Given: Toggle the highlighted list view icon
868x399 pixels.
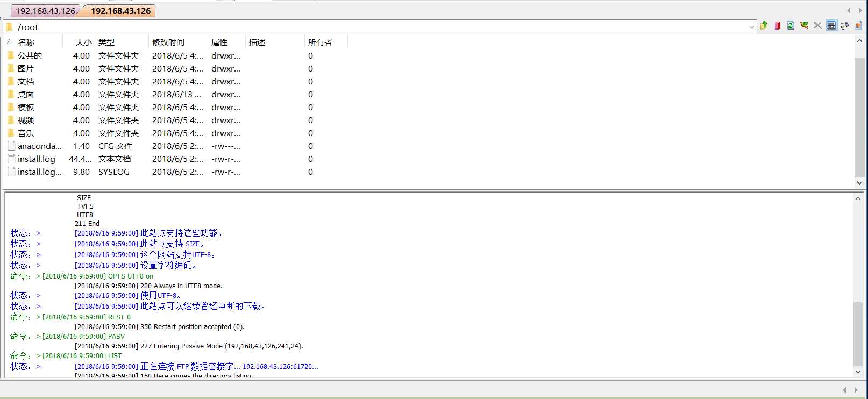Looking at the screenshot, I should (x=831, y=25).
